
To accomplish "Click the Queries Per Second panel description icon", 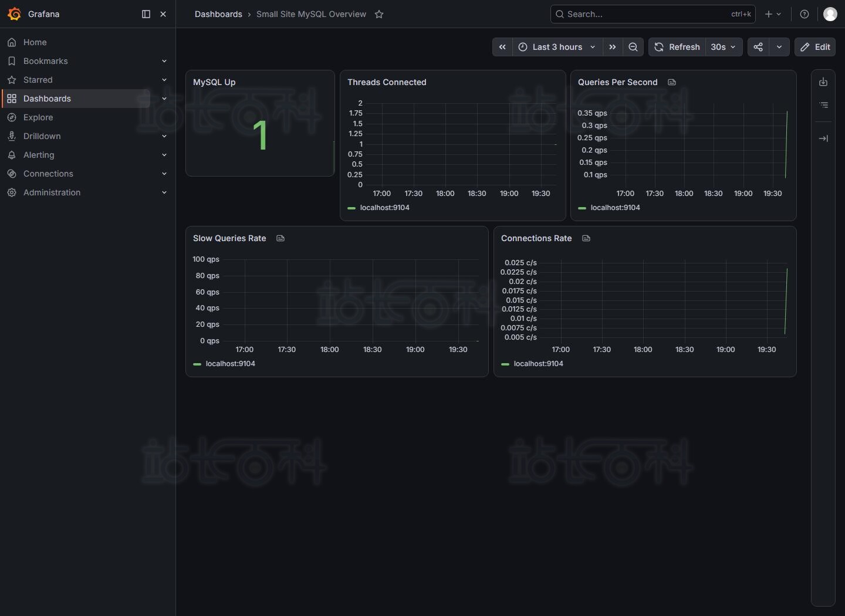I will pyautogui.click(x=672, y=82).
